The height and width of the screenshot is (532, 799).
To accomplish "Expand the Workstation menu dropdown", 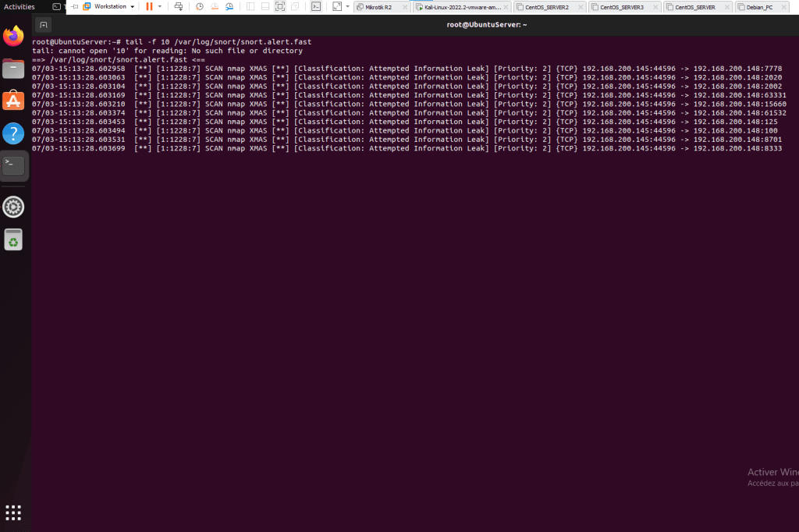I will click(x=133, y=6).
